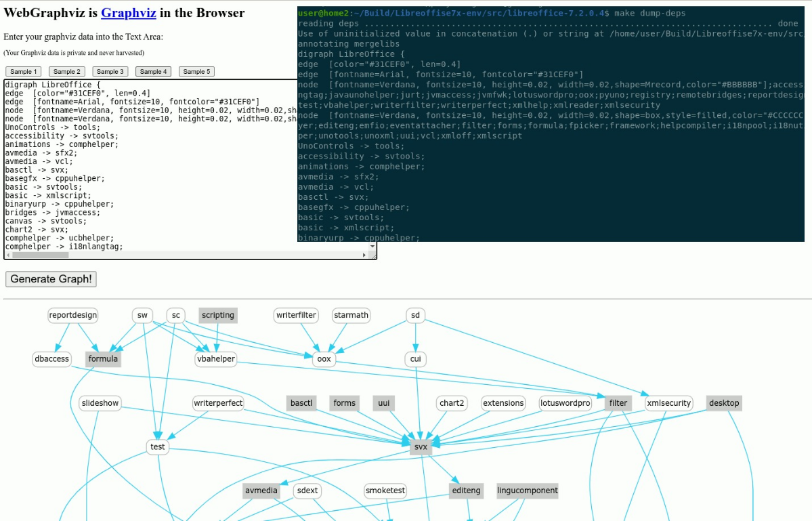Viewport: 812px width, 521px height.
Task: Select the xmlsecurity graph node
Action: pos(669,403)
